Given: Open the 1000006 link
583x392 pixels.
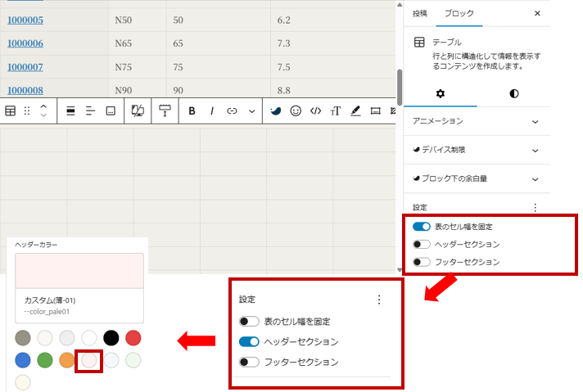Looking at the screenshot, I should click(x=25, y=43).
